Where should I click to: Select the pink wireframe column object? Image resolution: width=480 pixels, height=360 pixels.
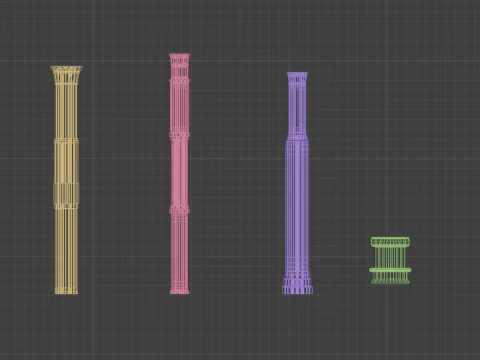coord(180,174)
